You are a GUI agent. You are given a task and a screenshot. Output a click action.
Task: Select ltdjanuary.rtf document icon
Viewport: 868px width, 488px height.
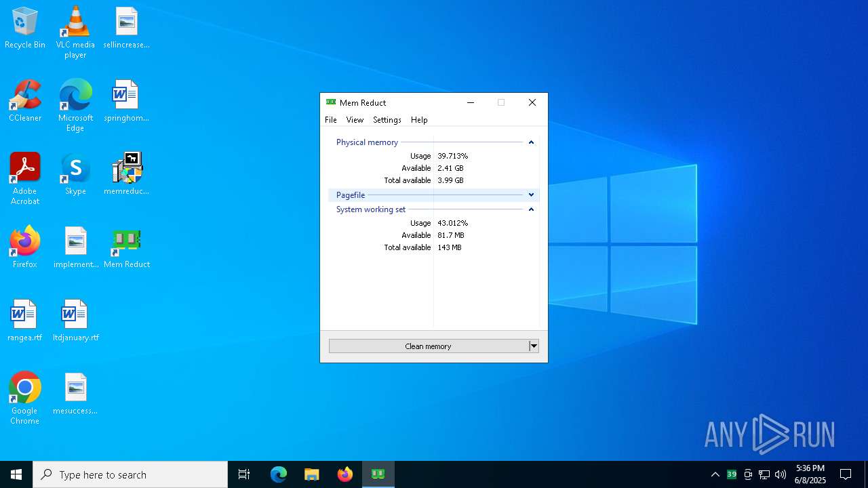75,321
